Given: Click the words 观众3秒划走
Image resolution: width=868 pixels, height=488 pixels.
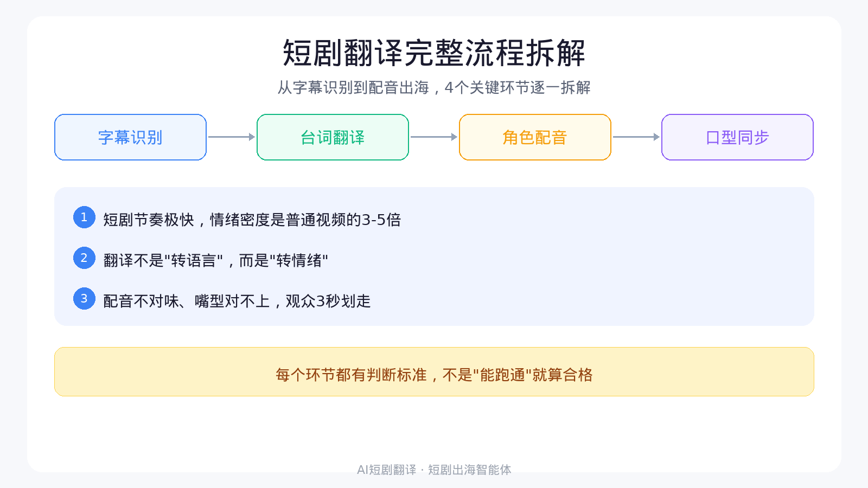Looking at the screenshot, I should (x=328, y=301).
